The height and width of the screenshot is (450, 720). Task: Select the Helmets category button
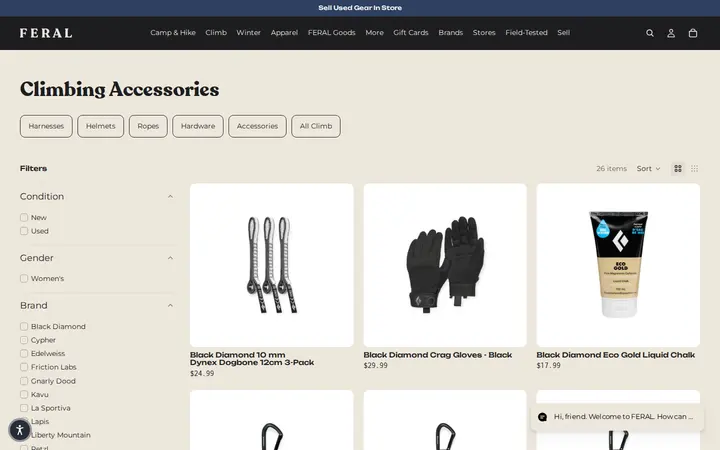[101, 126]
